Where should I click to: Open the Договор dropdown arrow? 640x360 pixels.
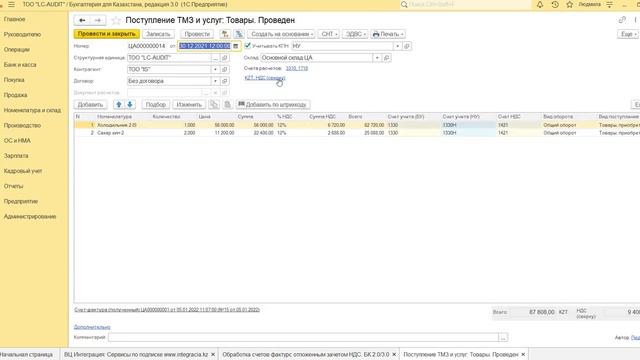click(x=215, y=81)
